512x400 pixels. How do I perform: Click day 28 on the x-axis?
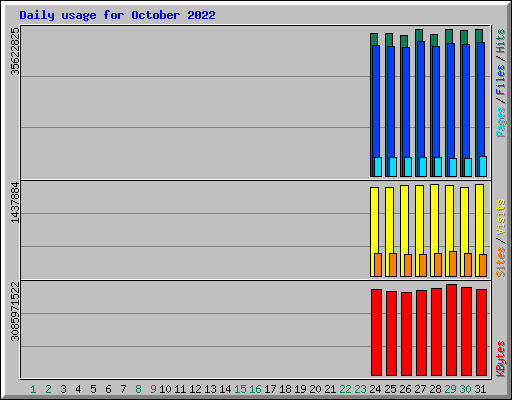tap(435, 389)
